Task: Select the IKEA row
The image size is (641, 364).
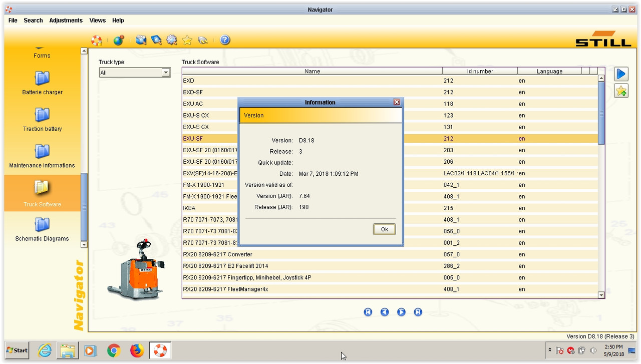Action: [390, 208]
